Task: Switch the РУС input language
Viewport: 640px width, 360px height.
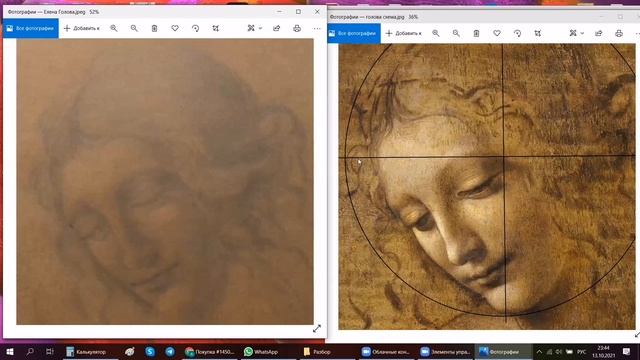Action: [582, 351]
